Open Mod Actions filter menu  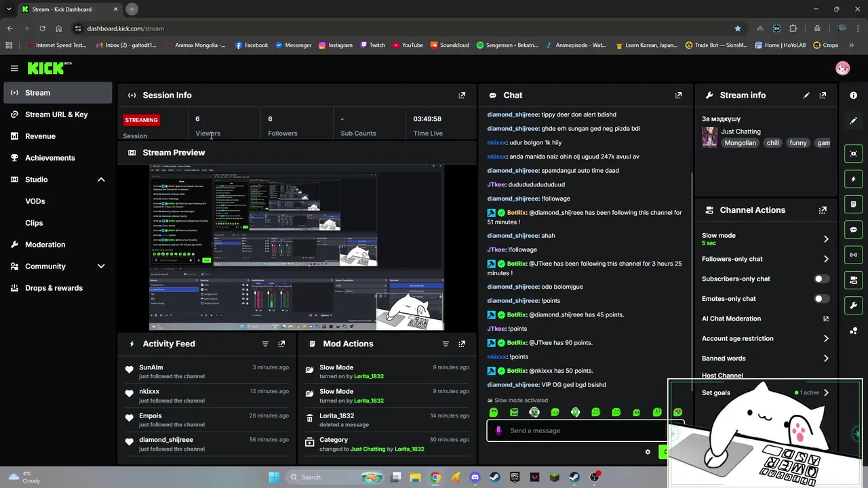[x=446, y=344]
